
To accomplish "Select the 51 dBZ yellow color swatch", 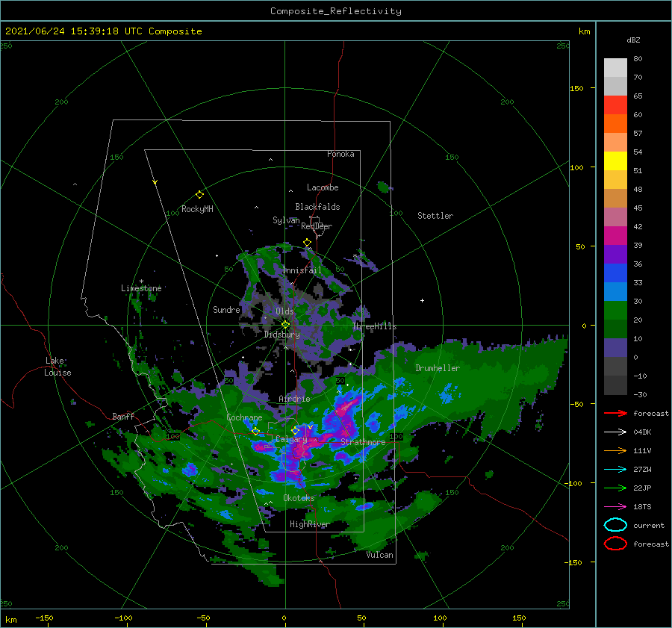I will (x=615, y=161).
